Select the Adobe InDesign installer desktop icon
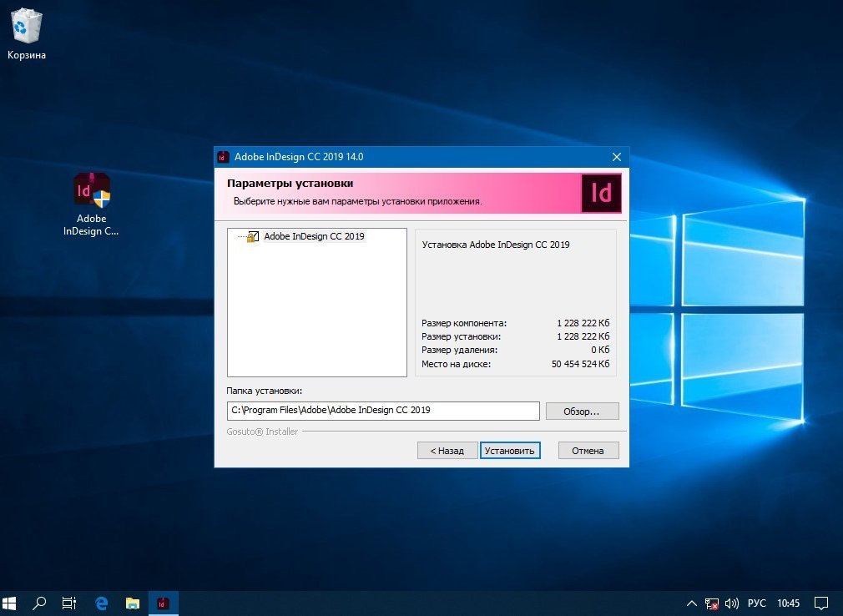843x616 pixels. 92,204
